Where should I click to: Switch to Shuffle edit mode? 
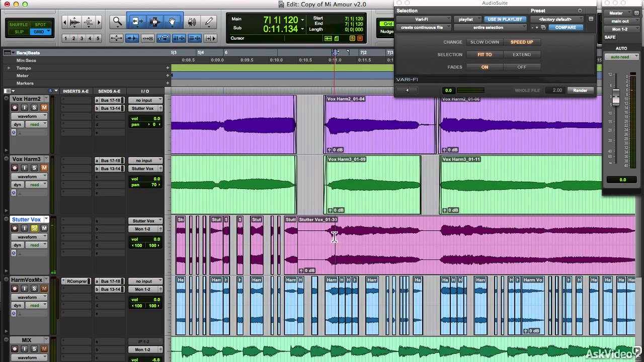(x=19, y=25)
